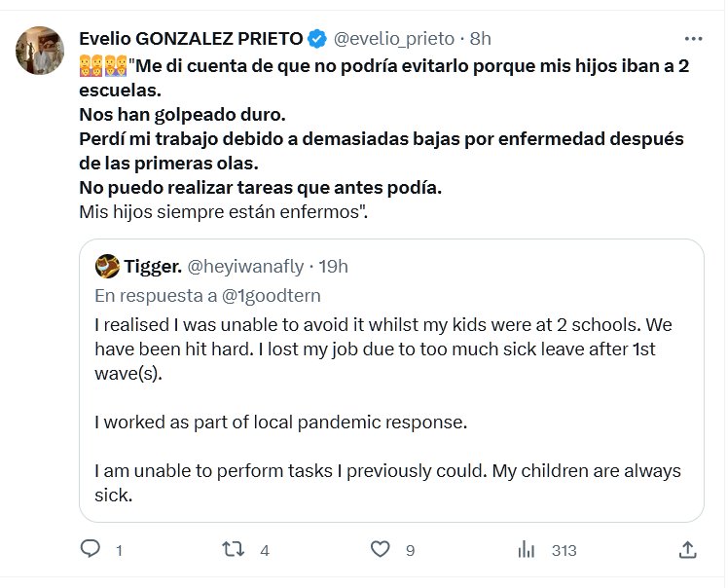Image resolution: width=728 pixels, height=588 pixels.
Task: Open the reply icon under the tweet
Action: pyautogui.click(x=90, y=550)
